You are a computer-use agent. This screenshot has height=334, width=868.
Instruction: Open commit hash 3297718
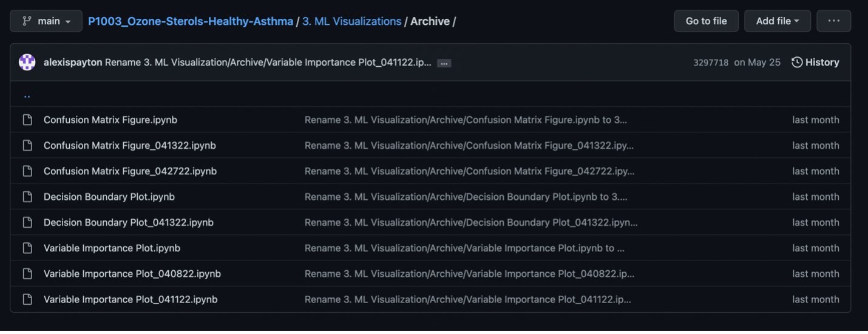[711, 63]
